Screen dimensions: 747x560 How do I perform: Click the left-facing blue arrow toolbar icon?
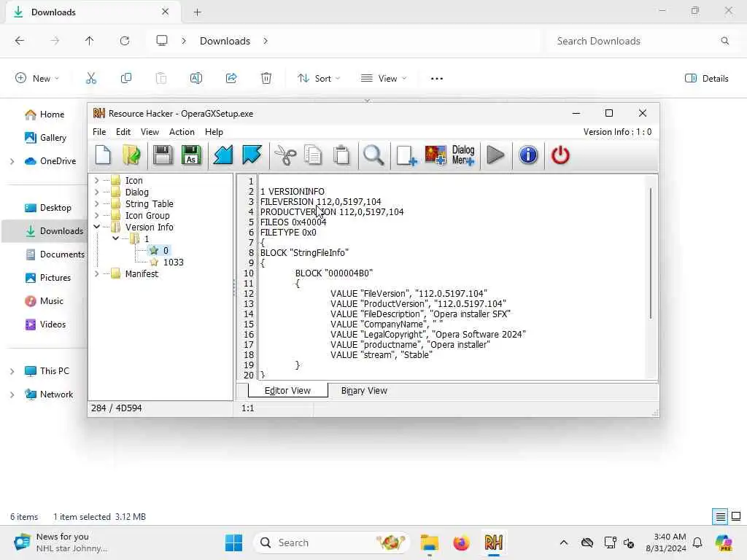223,155
